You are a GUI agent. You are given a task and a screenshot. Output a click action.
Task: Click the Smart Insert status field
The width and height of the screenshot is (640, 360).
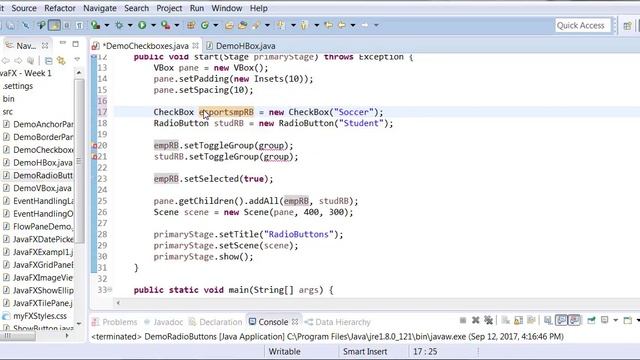(364, 351)
